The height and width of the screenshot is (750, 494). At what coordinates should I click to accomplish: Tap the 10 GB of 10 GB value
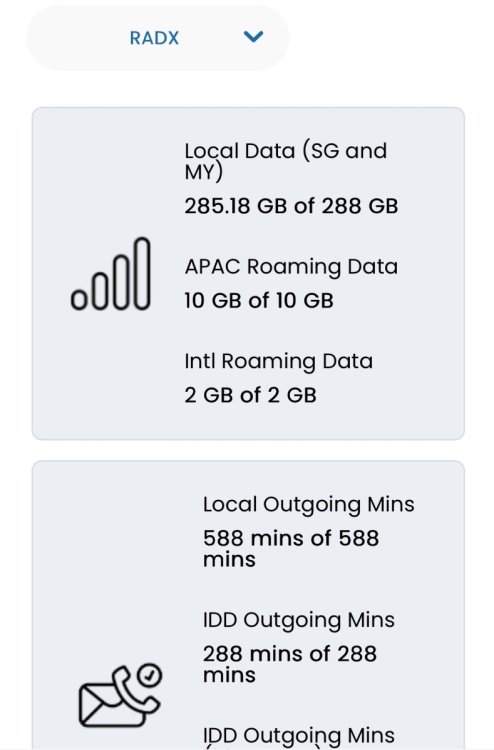[x=259, y=300]
